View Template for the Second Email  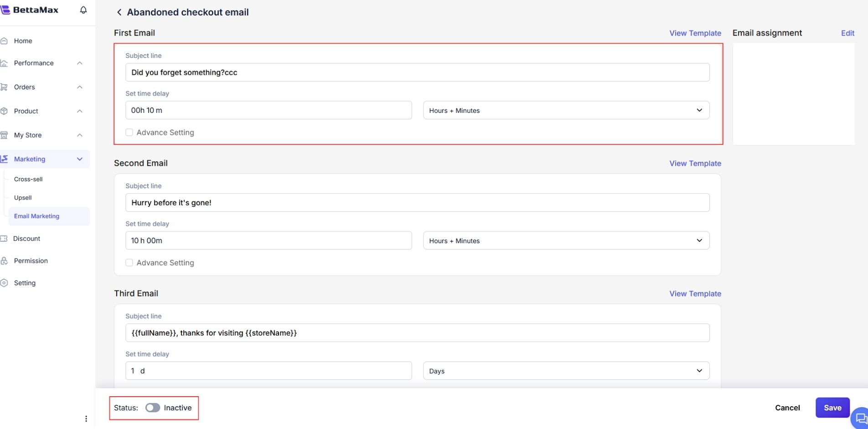[x=695, y=163]
